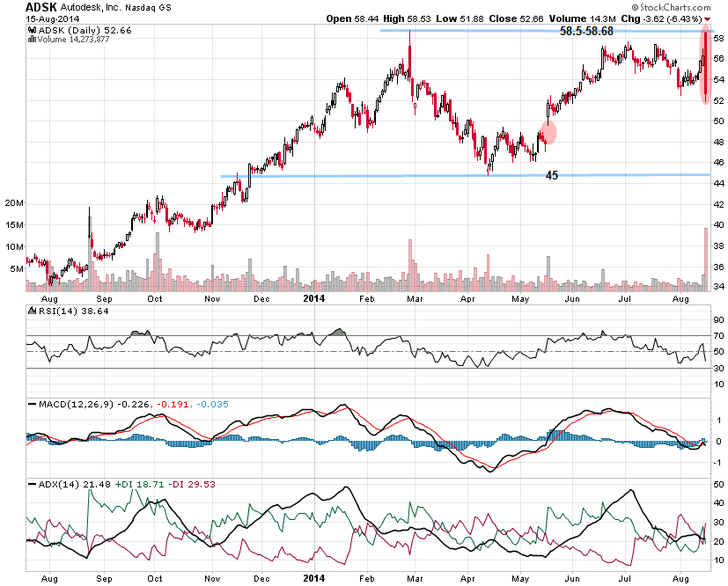Click the RSI(14) legend icon
This screenshot has width=728, height=586.
pos(33,311)
